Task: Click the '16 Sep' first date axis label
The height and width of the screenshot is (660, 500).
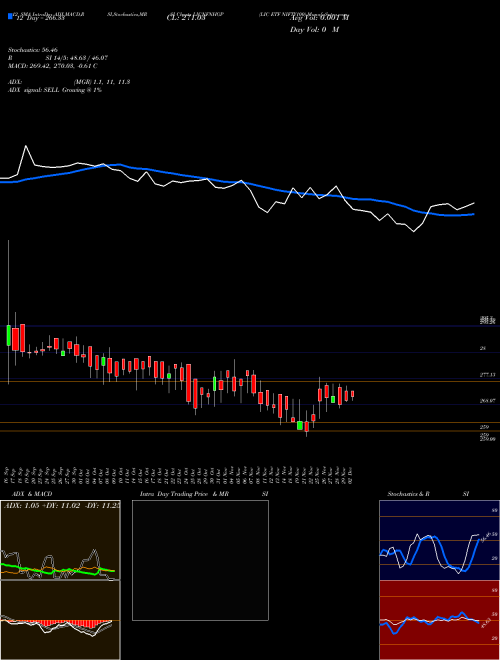Action: (8, 476)
